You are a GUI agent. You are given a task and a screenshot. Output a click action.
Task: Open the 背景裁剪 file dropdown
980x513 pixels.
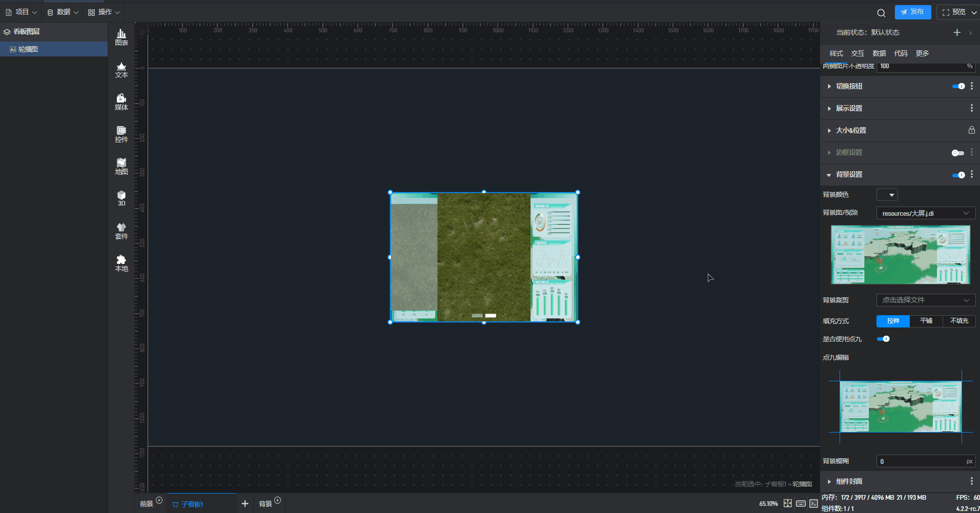click(x=925, y=300)
